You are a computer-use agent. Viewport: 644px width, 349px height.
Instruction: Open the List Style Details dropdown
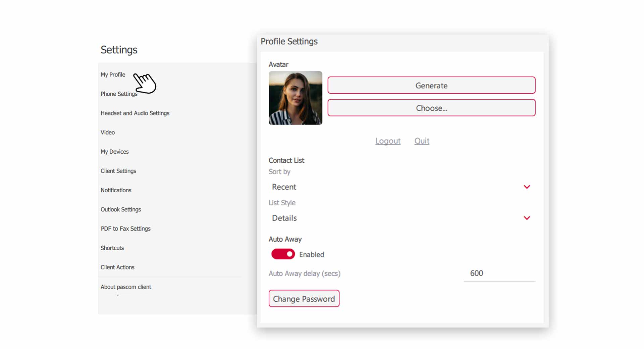[402, 218]
